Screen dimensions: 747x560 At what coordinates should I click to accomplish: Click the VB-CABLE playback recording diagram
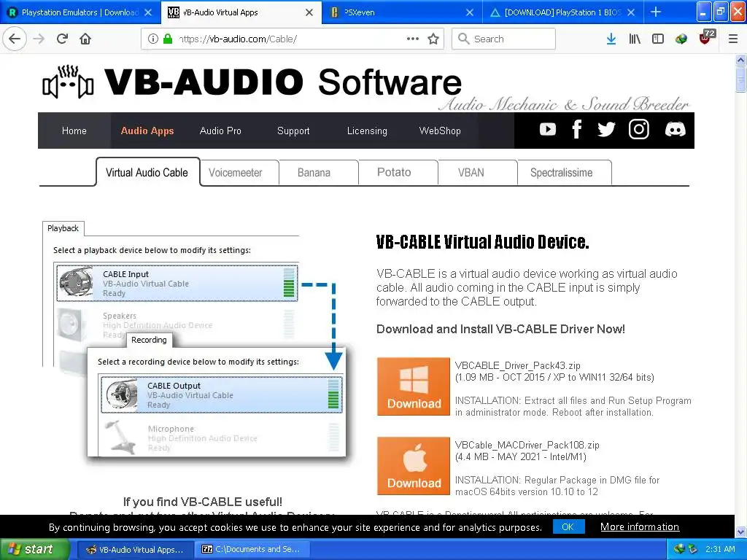coord(196,341)
